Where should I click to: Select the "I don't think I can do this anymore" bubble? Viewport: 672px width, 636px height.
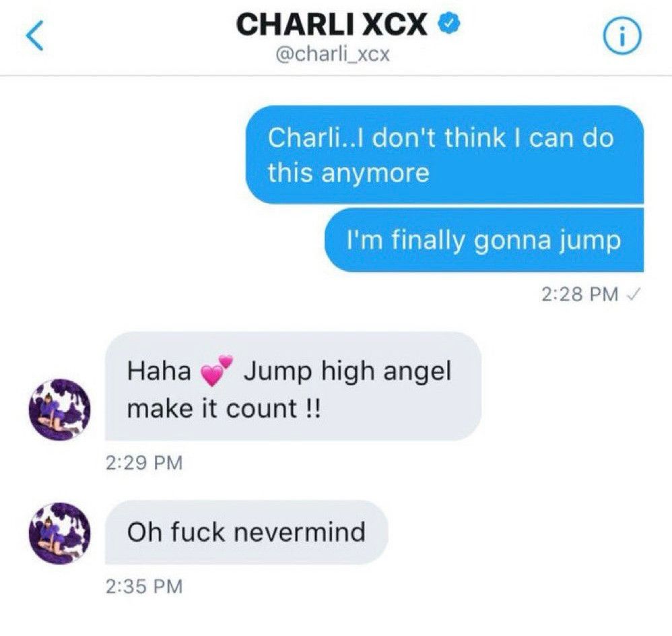click(444, 154)
